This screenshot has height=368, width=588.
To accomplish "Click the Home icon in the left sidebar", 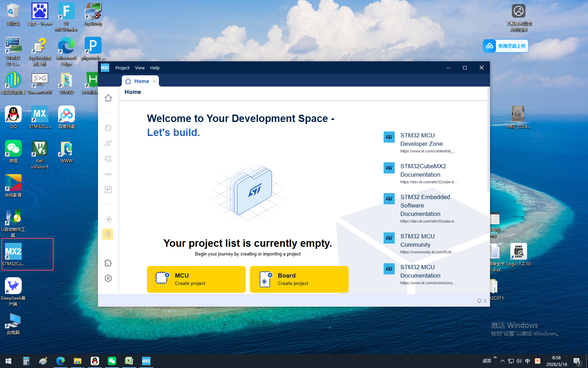I will point(108,98).
